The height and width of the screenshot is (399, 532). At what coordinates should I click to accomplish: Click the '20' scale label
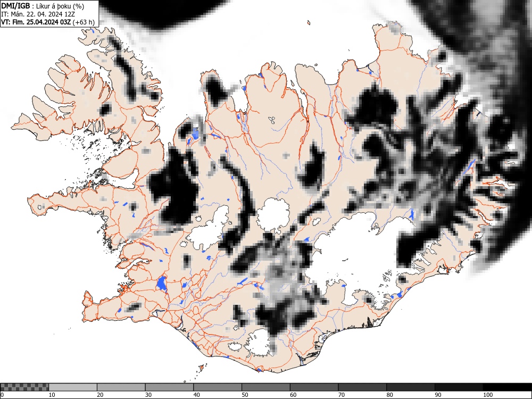[x=100, y=395]
